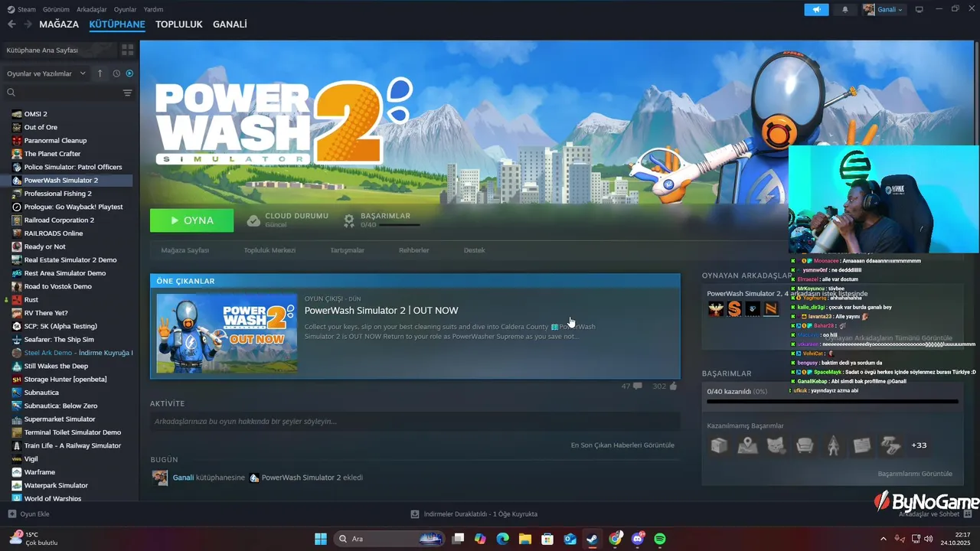
Task: Click Oyun Ekle at bottom left
Action: tap(28, 514)
